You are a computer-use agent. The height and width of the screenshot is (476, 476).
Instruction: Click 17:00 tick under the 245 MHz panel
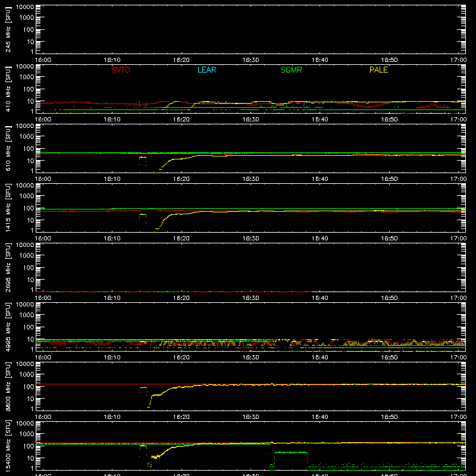[x=458, y=60]
